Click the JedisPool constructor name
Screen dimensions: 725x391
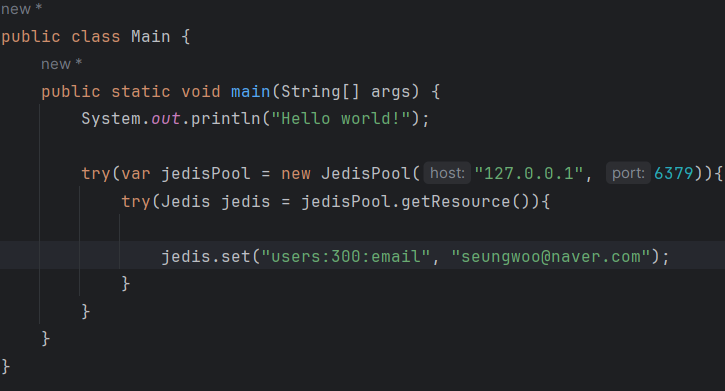pyautogui.click(x=366, y=174)
